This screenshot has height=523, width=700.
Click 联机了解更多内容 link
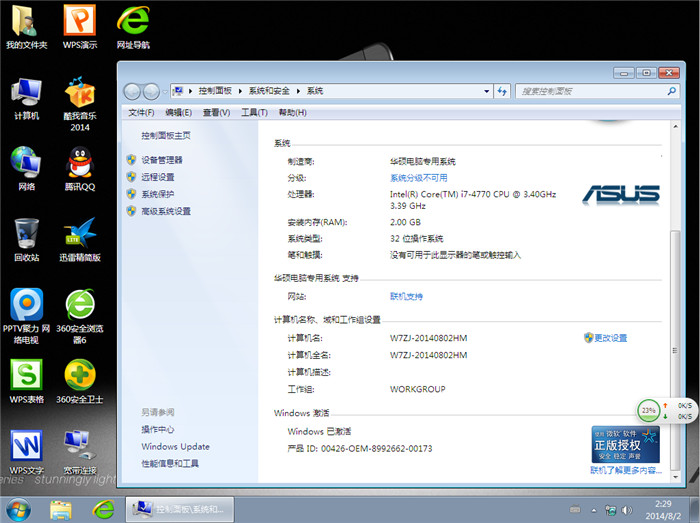(626, 470)
